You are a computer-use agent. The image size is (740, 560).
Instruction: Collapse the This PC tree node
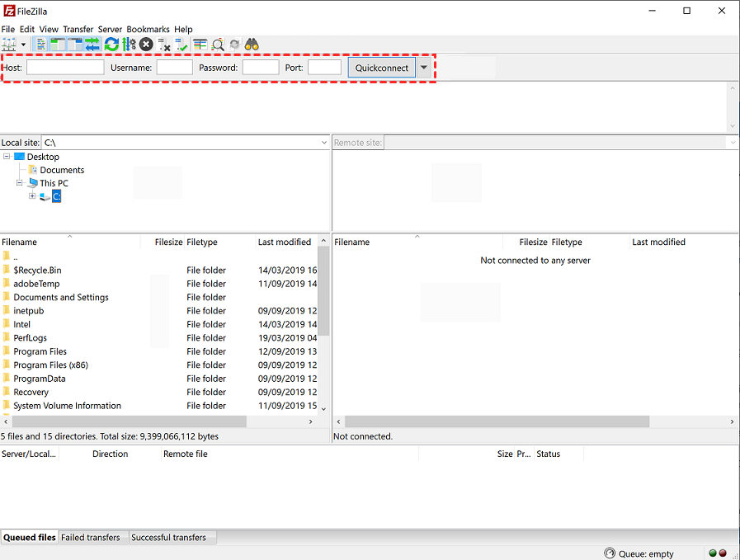coord(20,183)
